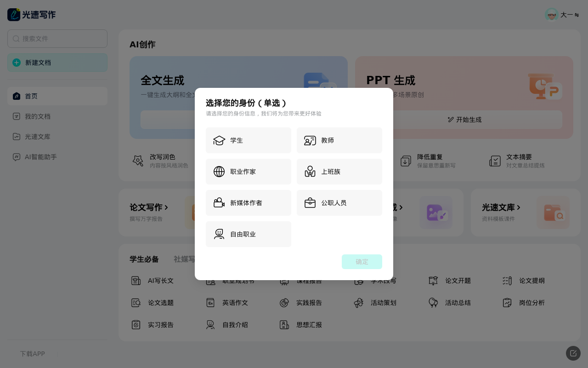Viewport: 588px width, 368px height.
Task: Click the 降低重复 icon
Action: coord(406,161)
